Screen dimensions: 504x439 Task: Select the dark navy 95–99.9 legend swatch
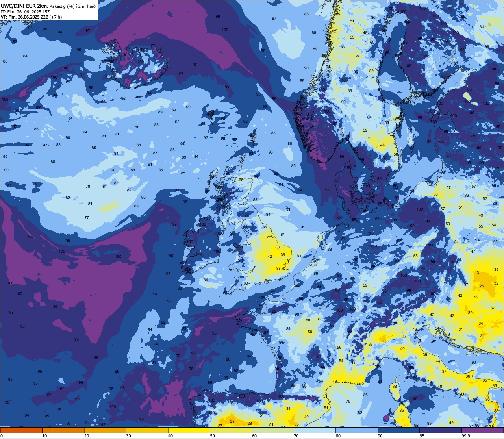pyautogui.click(x=441, y=430)
